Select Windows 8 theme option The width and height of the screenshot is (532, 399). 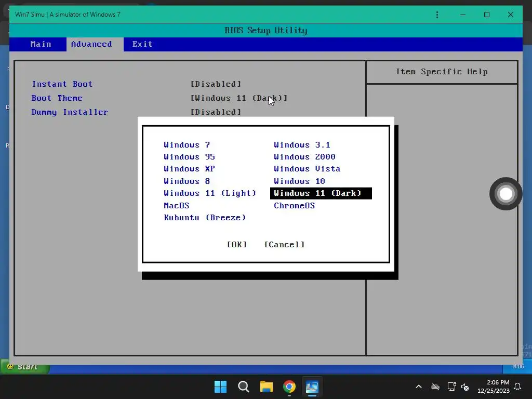[187, 181]
